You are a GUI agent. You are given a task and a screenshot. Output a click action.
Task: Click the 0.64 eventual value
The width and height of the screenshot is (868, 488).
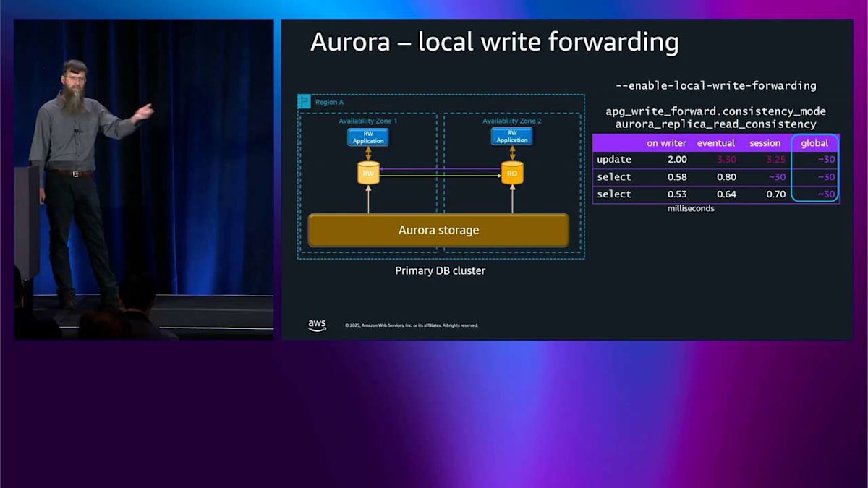pyautogui.click(x=726, y=194)
